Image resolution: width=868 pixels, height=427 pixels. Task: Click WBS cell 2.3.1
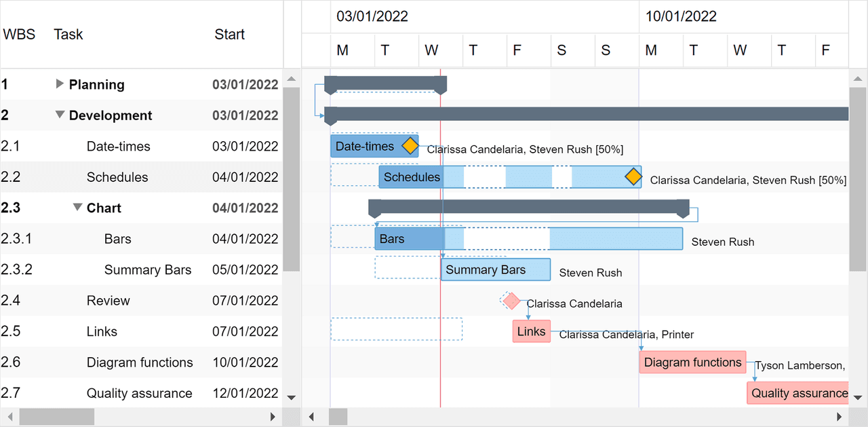click(x=17, y=239)
